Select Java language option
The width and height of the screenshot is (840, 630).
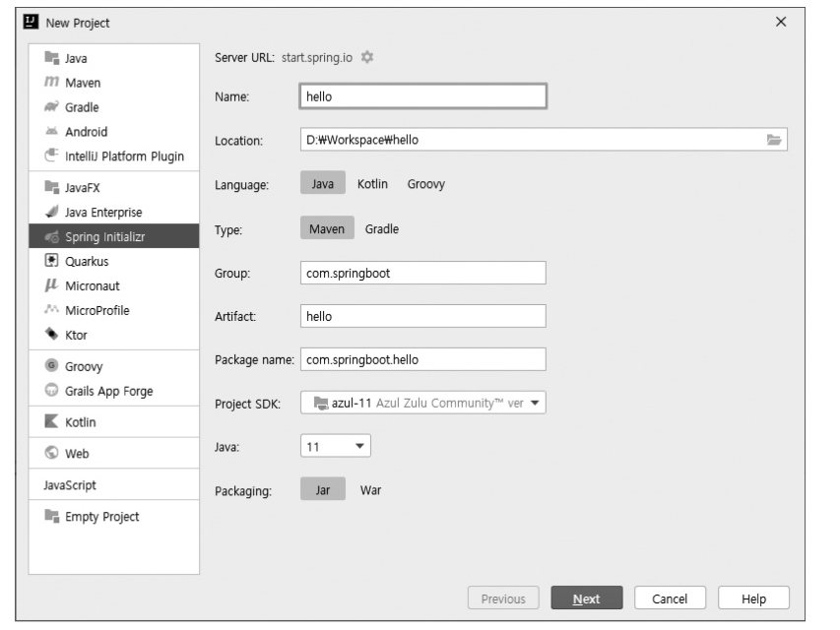(x=322, y=184)
